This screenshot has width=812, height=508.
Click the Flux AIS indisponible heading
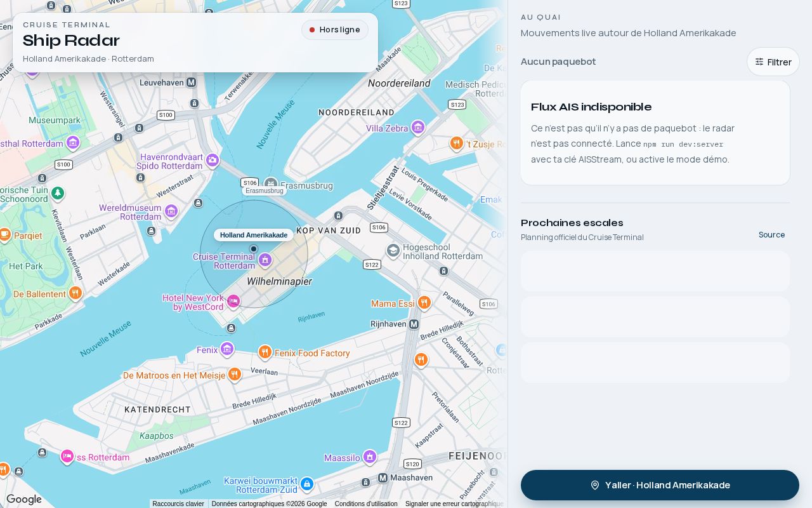(x=591, y=107)
